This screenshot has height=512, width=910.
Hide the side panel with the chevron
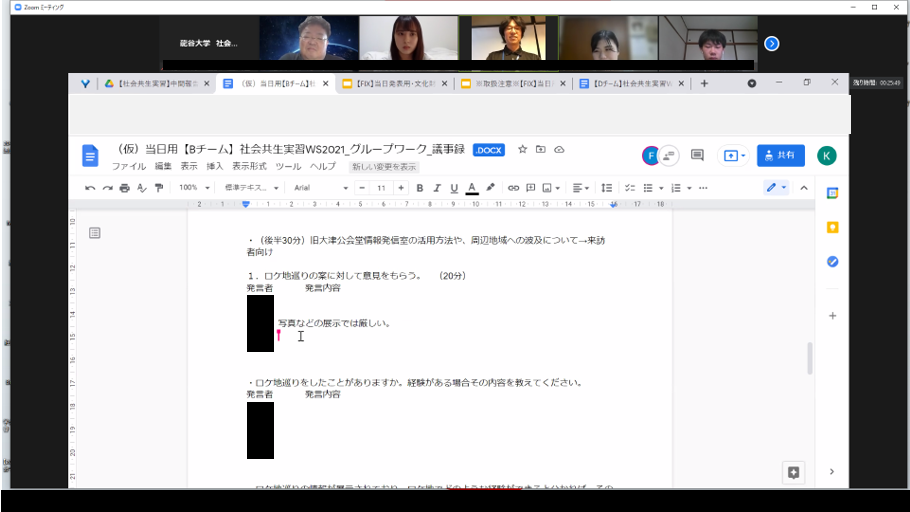(832, 471)
